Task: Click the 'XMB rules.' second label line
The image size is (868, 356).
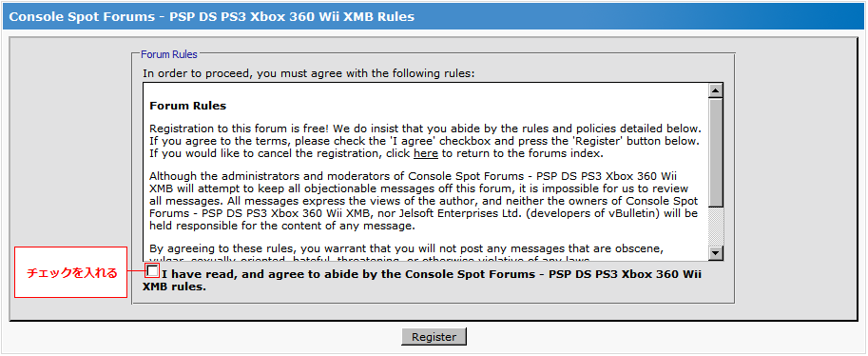Action: tap(174, 287)
